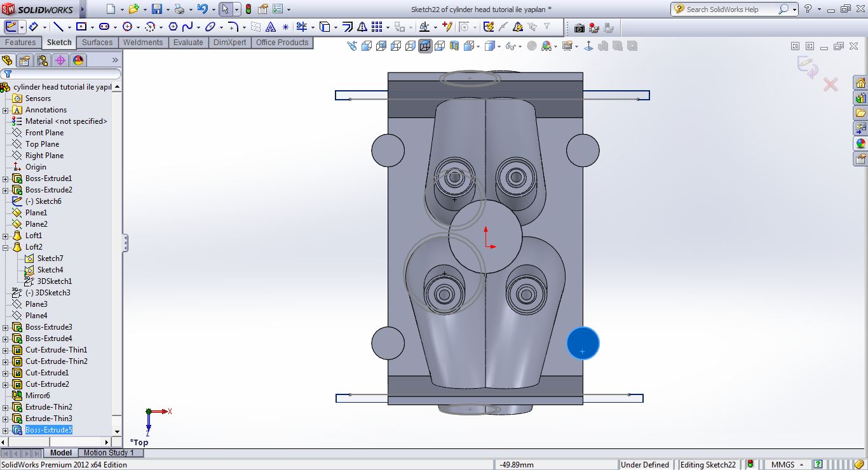Screen dimensions: 868x470
Task: Click the Rebuild traffic light icon
Action: pyautogui.click(x=248, y=10)
